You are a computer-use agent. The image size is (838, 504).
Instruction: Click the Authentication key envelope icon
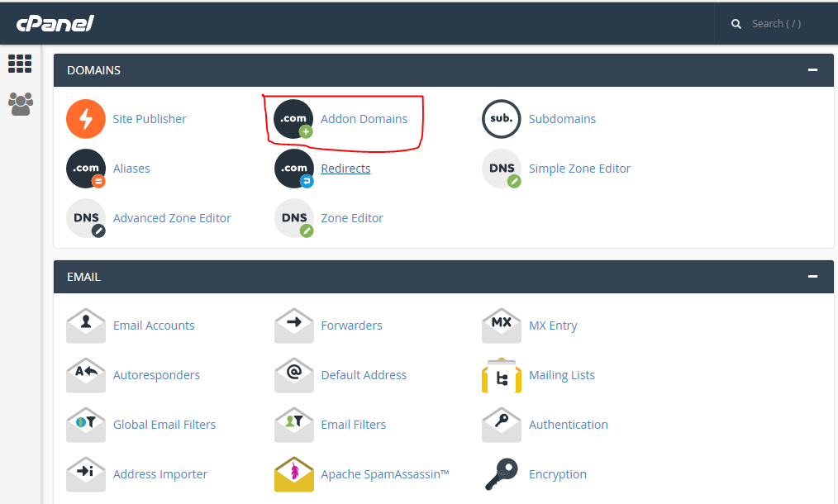502,425
